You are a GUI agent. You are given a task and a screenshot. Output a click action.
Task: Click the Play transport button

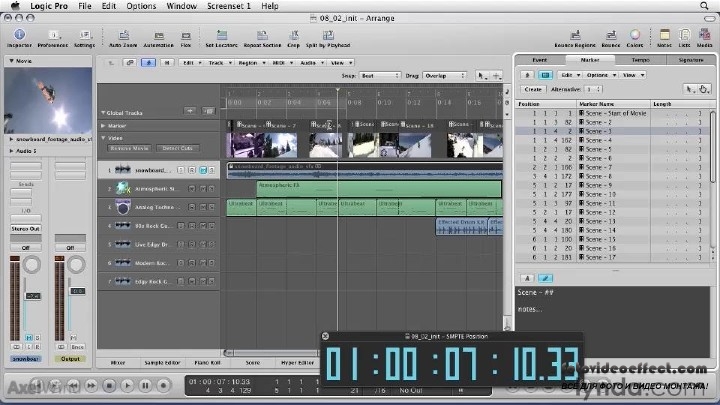(127, 386)
